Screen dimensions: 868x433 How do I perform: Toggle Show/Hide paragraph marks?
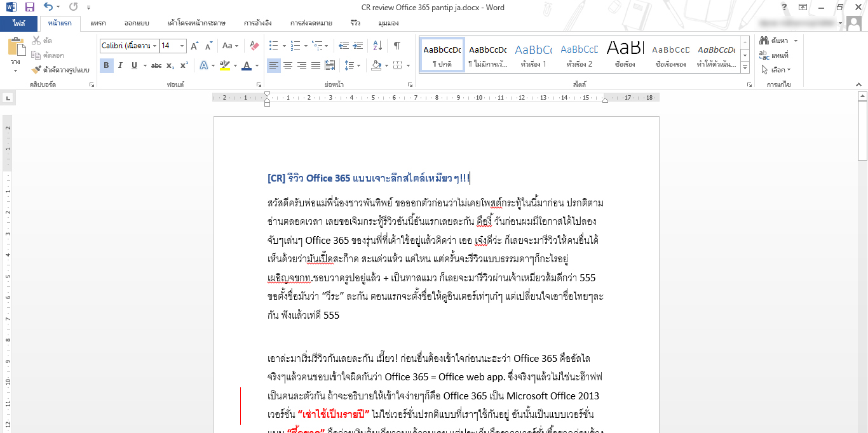(x=397, y=46)
